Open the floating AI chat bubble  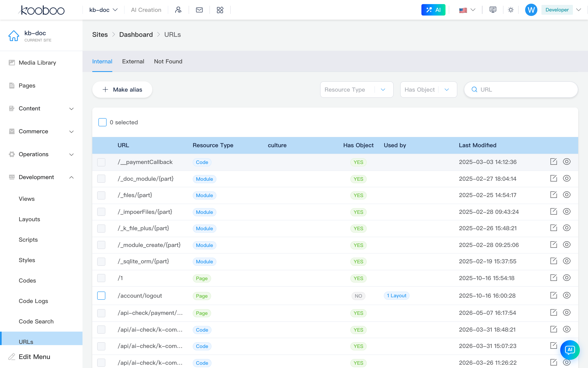pyautogui.click(x=570, y=350)
